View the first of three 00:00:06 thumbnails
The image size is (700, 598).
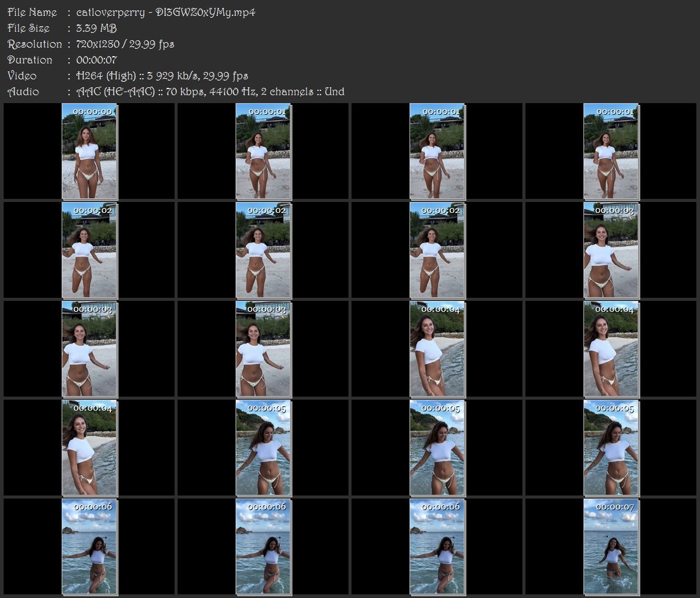(89, 547)
